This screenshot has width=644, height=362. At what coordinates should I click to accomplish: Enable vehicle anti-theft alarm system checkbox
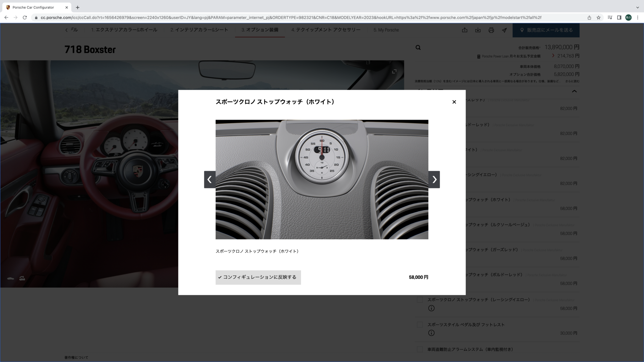click(x=420, y=349)
